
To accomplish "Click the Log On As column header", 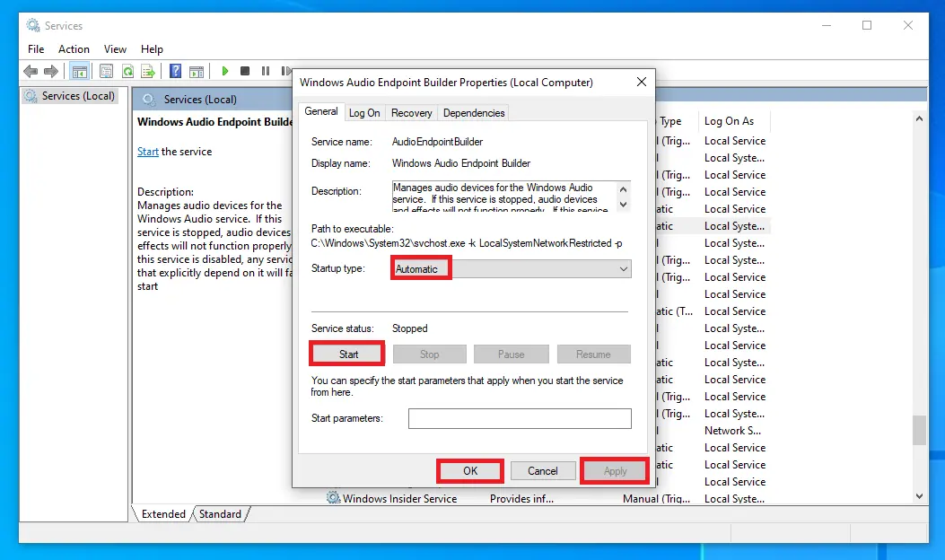I will click(x=733, y=121).
